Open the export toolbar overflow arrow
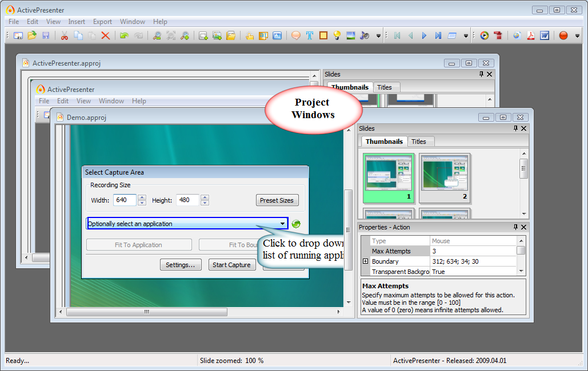This screenshot has width=588, height=371. (578, 36)
